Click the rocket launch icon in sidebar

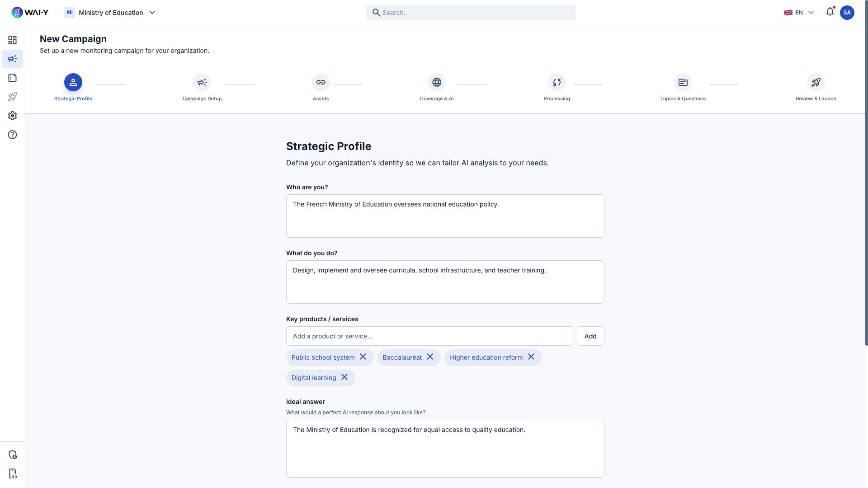[x=12, y=97]
